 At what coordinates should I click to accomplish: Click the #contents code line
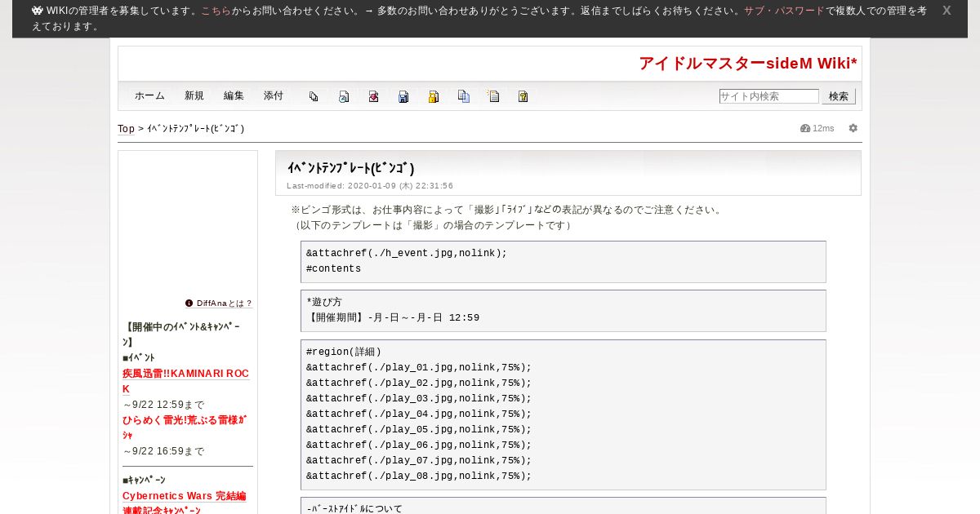pyautogui.click(x=333, y=268)
